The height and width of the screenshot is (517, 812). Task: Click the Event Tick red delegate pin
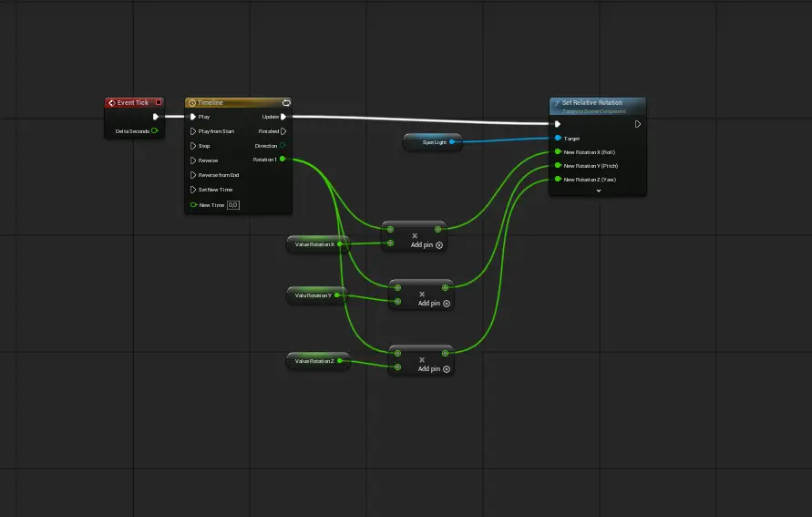159,103
